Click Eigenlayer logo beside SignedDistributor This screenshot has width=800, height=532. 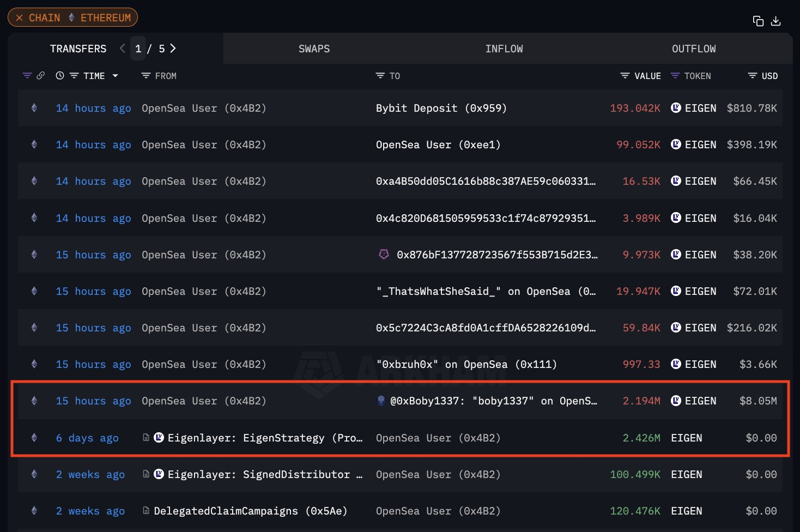click(159, 474)
